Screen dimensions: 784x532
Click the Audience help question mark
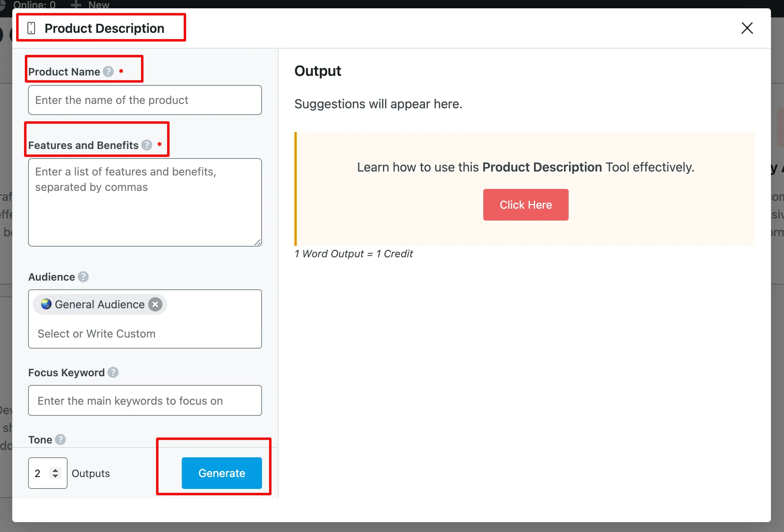click(83, 277)
